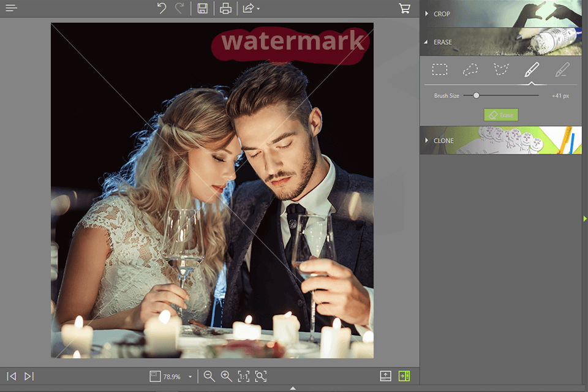This screenshot has height=392, width=588.
Task: Zoom in using the magnifier plus icon
Action: click(x=225, y=377)
